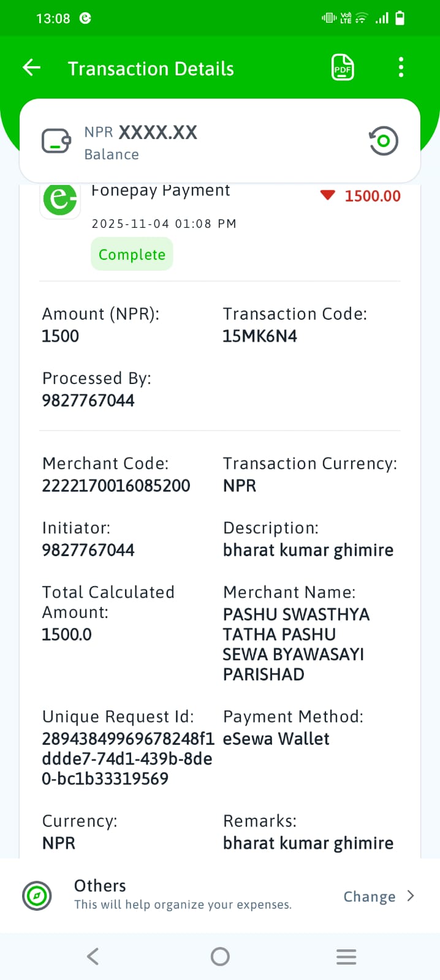The image size is (440, 980).
Task: Change the expense category
Action: tap(370, 897)
